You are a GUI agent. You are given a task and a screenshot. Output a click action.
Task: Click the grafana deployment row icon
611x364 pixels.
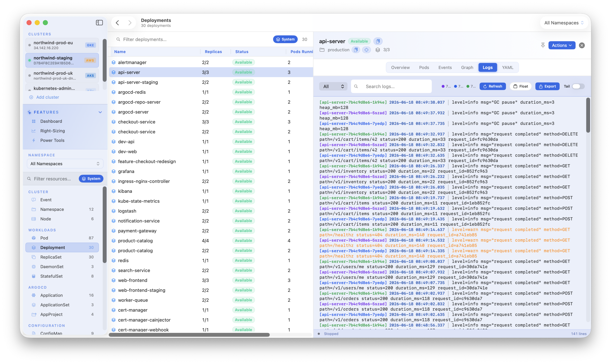click(113, 171)
